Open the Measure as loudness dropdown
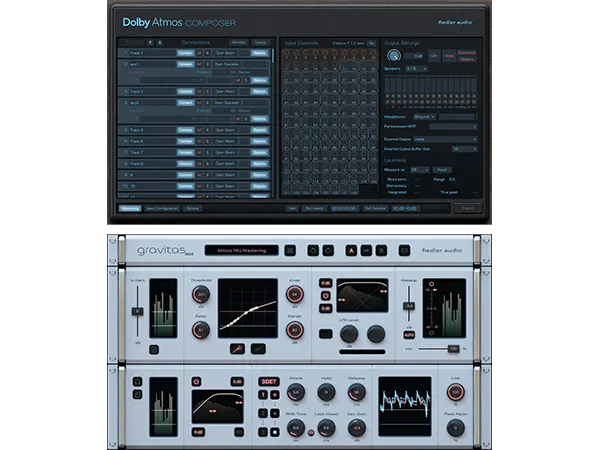The height and width of the screenshot is (450, 600). tap(419, 170)
